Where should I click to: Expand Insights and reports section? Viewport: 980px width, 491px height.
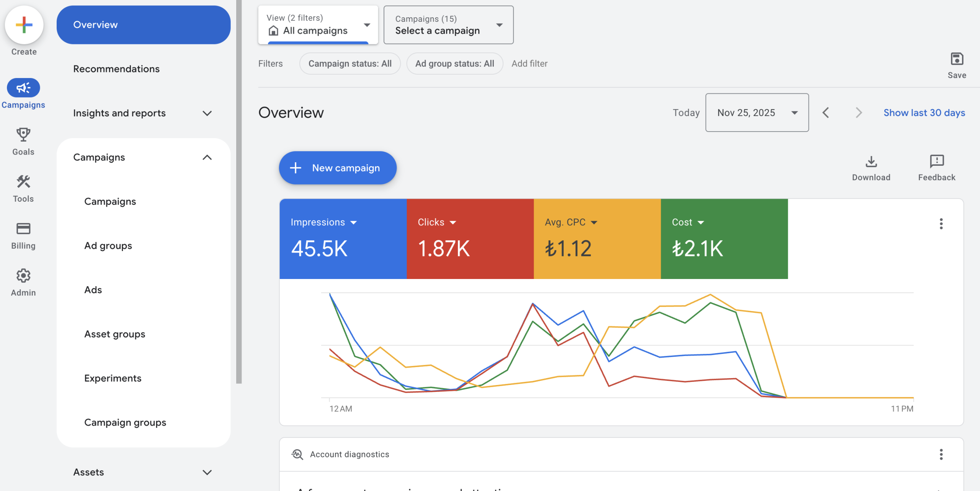pos(207,113)
